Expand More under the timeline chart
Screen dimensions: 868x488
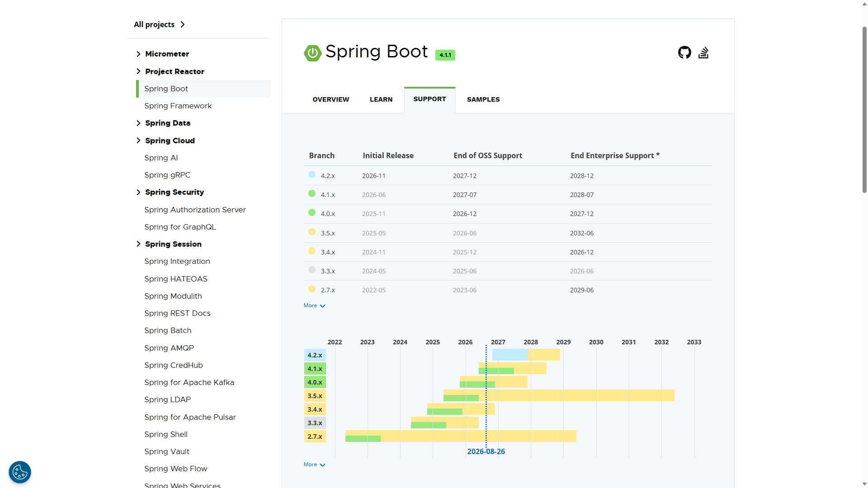[x=315, y=465]
